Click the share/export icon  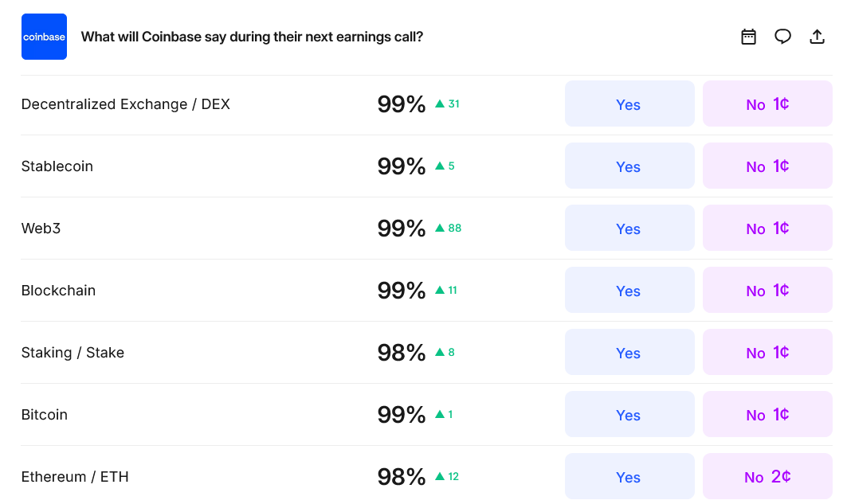[x=817, y=36]
